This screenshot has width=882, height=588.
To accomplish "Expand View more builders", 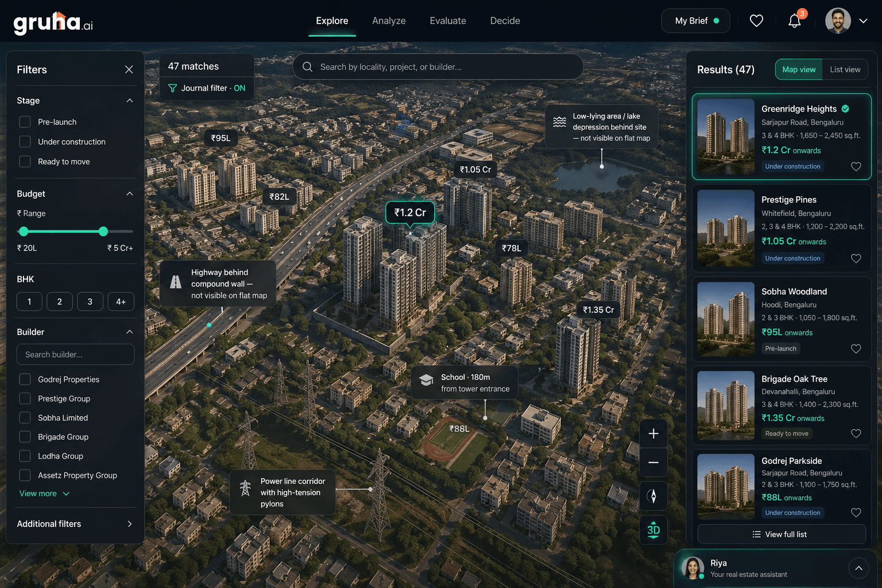I will point(44,493).
